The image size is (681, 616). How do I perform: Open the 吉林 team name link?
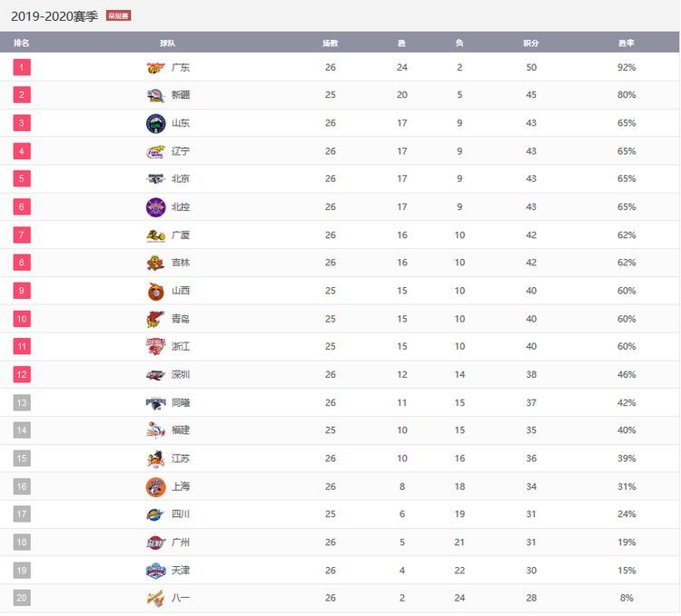[181, 263]
